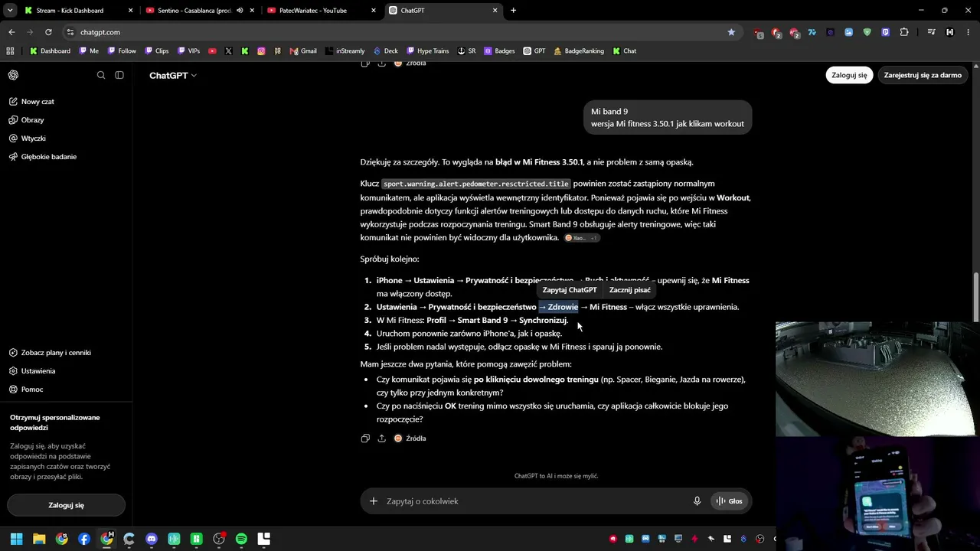This screenshot has width=980, height=551.
Task: Open the chat search magnifier icon
Action: coord(101,75)
